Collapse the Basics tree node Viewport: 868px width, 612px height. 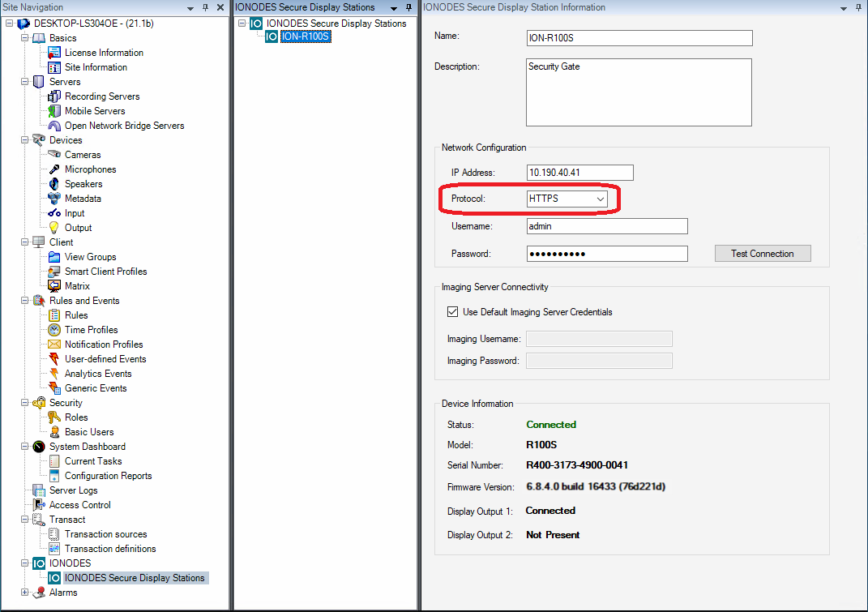pyautogui.click(x=25, y=37)
